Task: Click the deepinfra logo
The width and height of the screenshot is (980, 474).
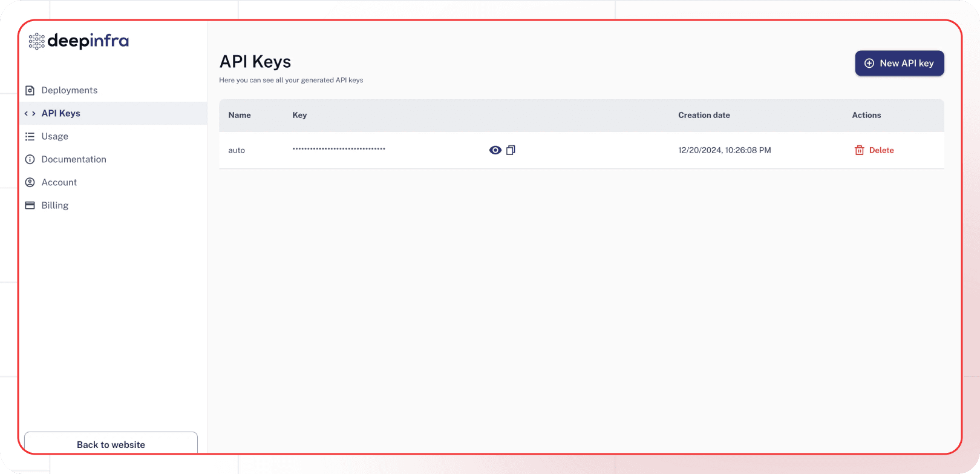Action: pos(79,41)
